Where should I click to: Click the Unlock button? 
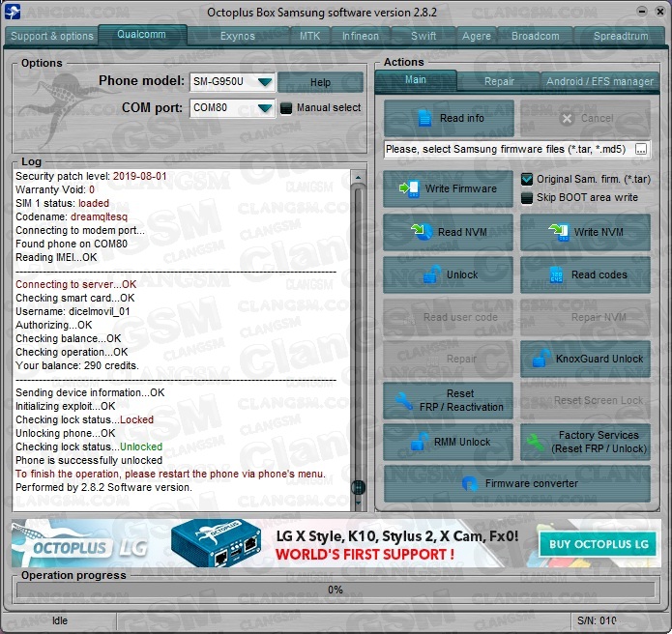448,274
